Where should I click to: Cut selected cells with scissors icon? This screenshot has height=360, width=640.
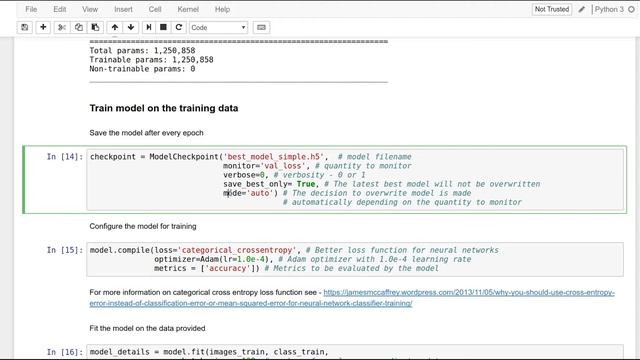pyautogui.click(x=62, y=27)
